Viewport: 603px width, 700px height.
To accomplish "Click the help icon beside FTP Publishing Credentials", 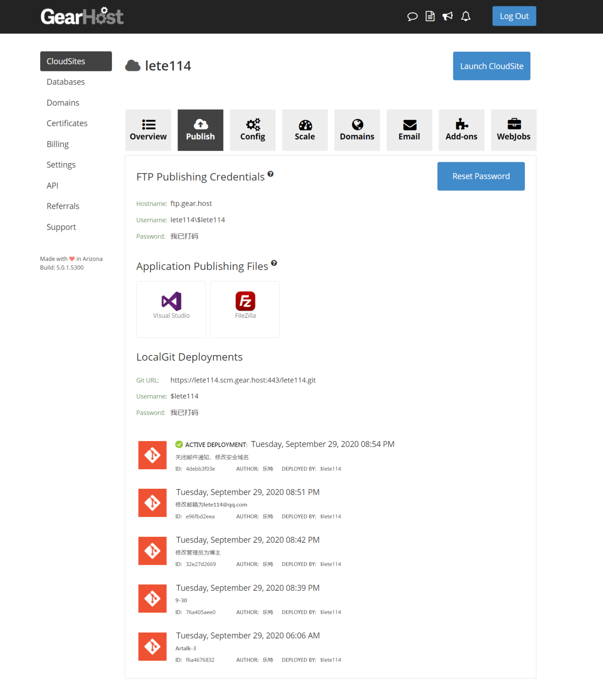I will coord(271,174).
